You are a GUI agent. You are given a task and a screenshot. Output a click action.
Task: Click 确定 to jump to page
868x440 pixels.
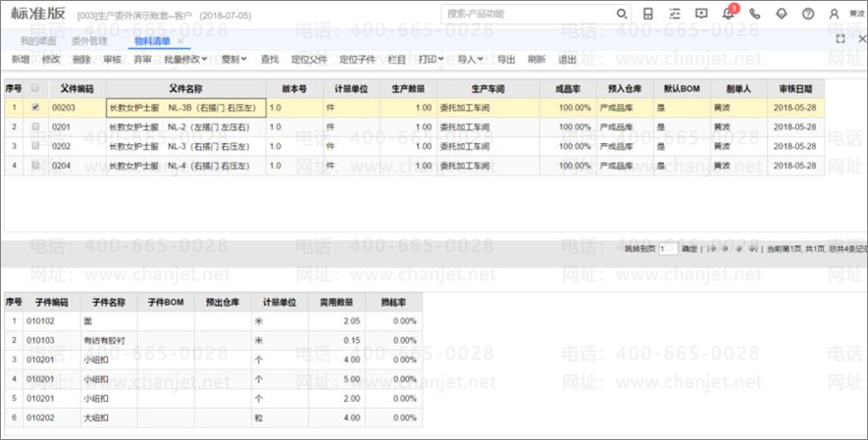[x=689, y=249]
